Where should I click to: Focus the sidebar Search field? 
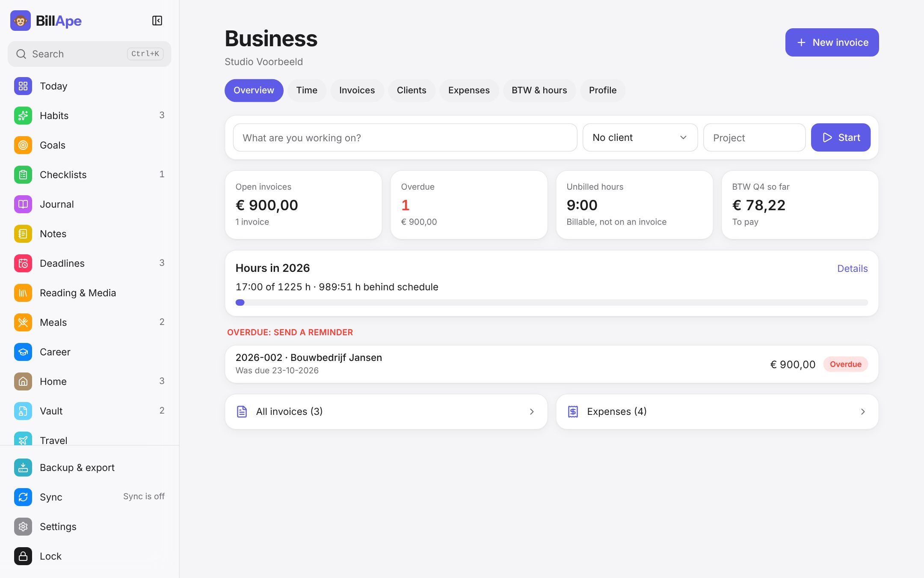(89, 54)
